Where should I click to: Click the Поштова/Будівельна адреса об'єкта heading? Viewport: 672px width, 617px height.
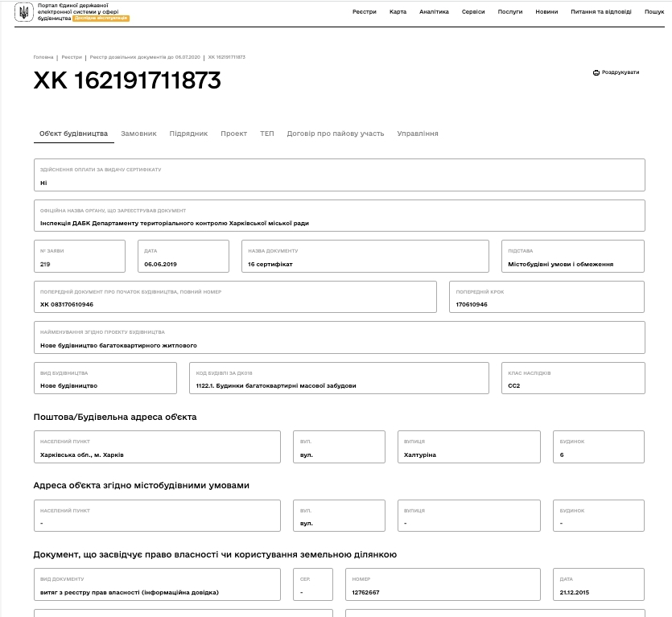tap(115, 417)
